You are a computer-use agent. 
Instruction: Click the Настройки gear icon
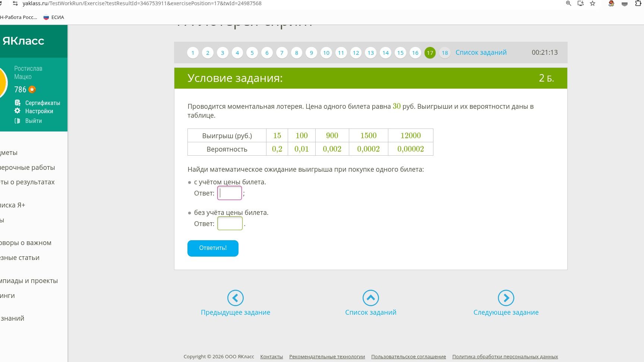pyautogui.click(x=18, y=111)
